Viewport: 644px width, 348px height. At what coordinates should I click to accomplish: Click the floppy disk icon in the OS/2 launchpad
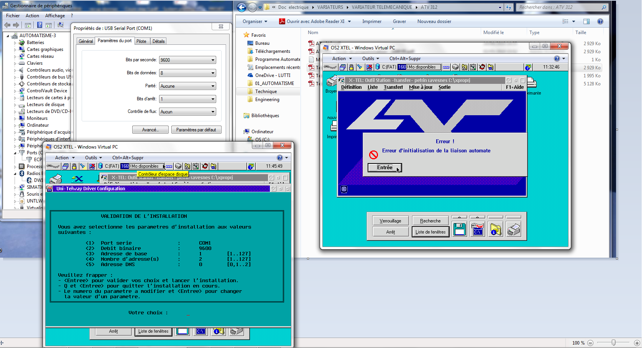point(459,229)
